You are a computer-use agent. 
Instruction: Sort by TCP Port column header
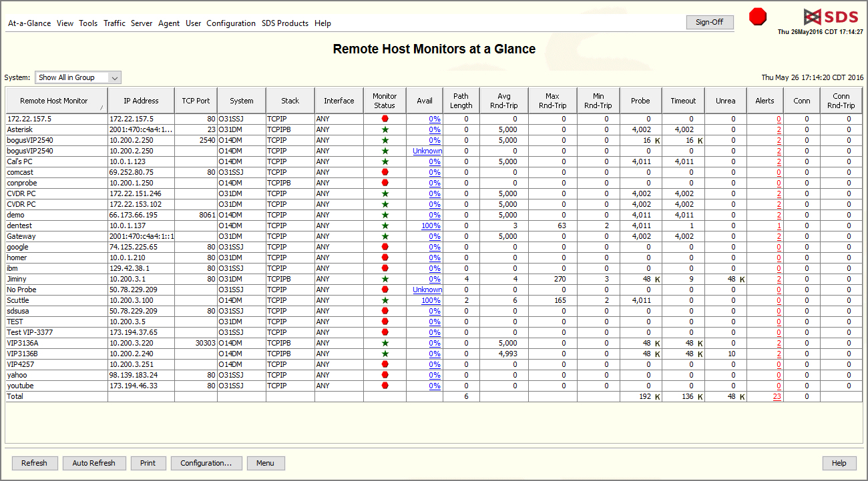tap(196, 101)
